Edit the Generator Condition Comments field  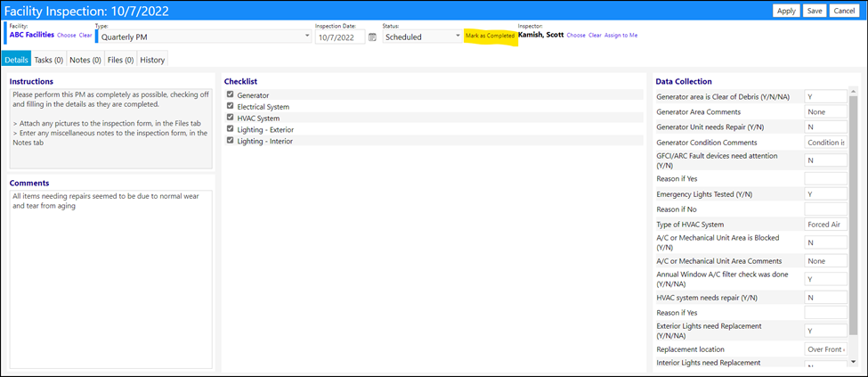pyautogui.click(x=825, y=143)
